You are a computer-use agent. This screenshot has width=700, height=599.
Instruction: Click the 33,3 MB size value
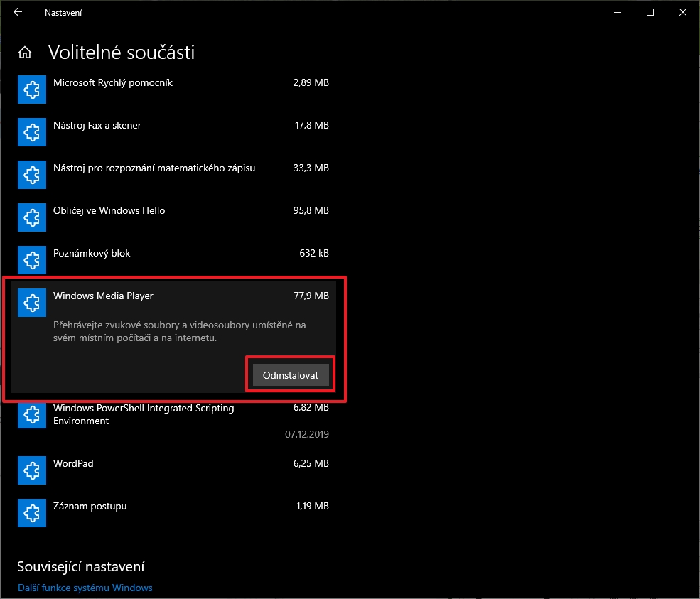pyautogui.click(x=311, y=168)
